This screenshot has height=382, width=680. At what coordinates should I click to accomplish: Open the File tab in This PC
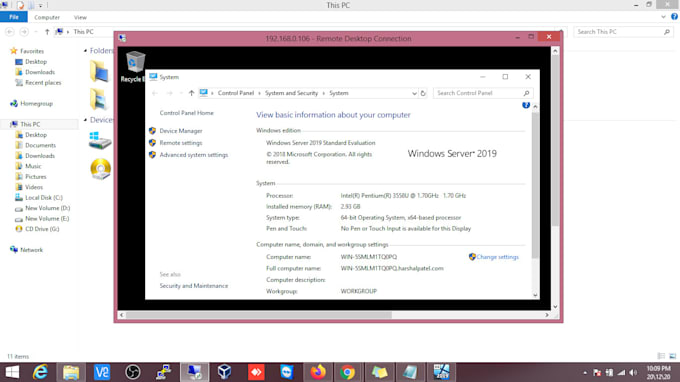14,17
